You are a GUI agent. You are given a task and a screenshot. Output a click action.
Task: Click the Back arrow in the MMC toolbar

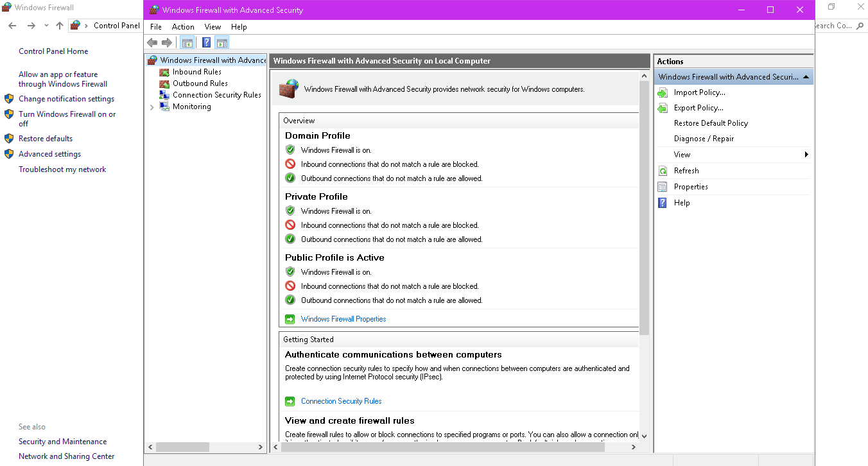point(152,43)
